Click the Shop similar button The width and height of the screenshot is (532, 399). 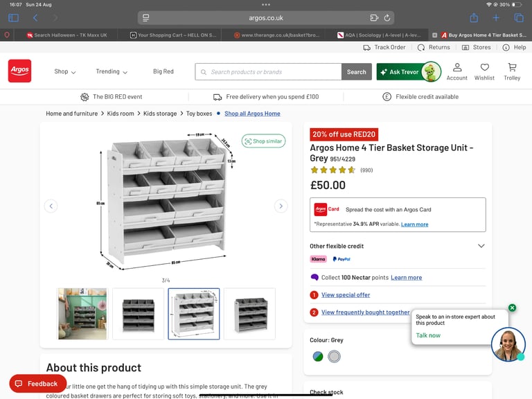pos(263,141)
